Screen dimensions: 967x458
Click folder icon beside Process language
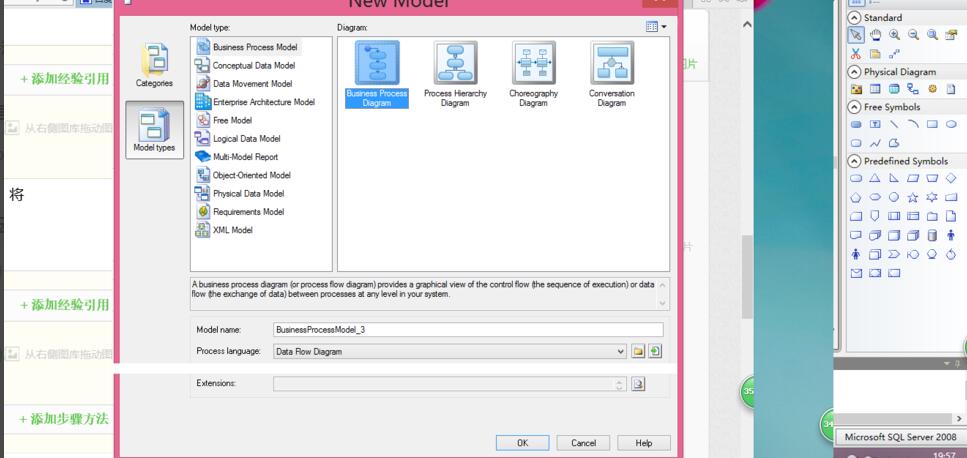(x=638, y=352)
